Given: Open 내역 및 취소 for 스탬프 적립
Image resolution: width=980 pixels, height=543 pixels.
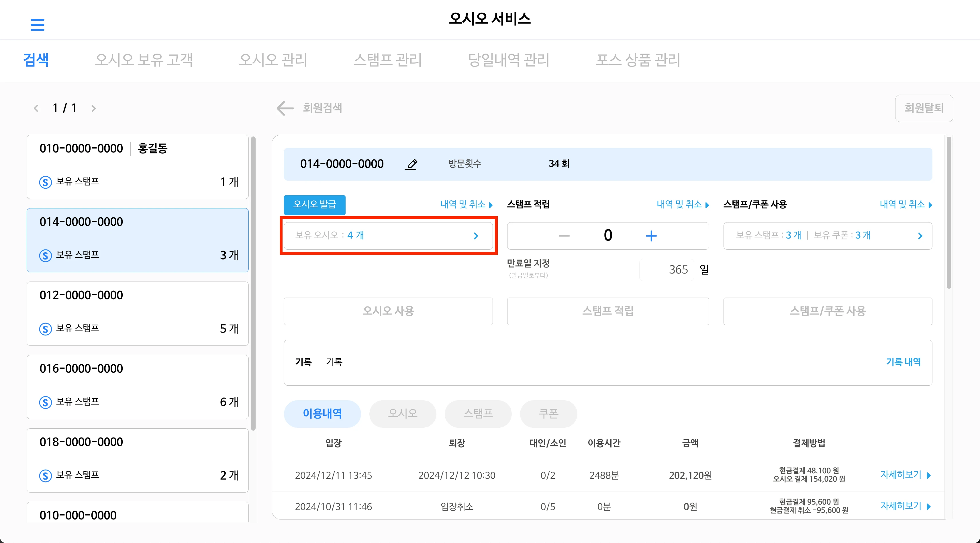Looking at the screenshot, I should 683,205.
